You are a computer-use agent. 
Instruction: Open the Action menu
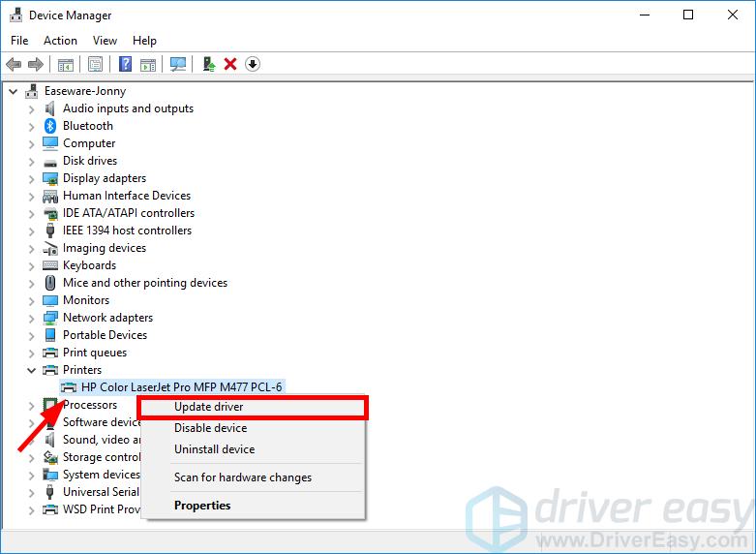point(60,41)
